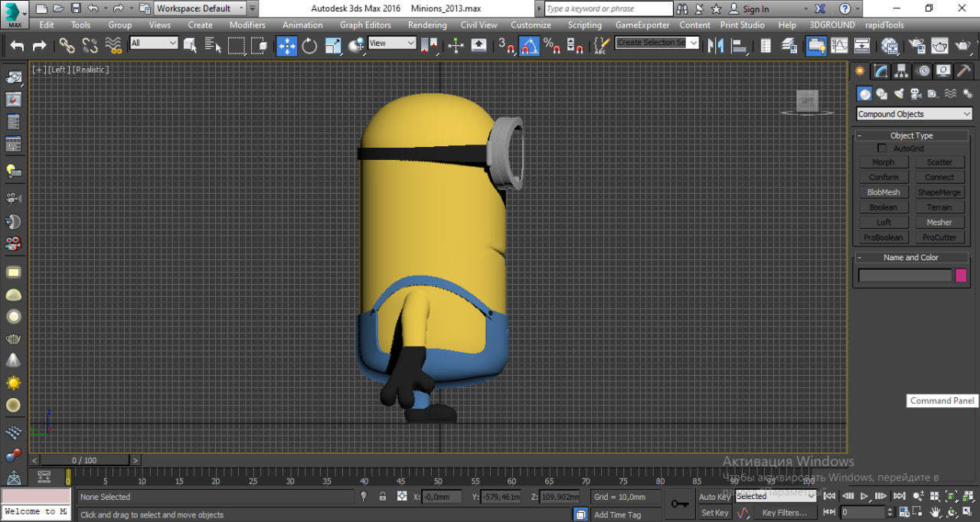The width and height of the screenshot is (980, 522).
Task: Open the Workspace: Default dropdown
Action: 200,8
